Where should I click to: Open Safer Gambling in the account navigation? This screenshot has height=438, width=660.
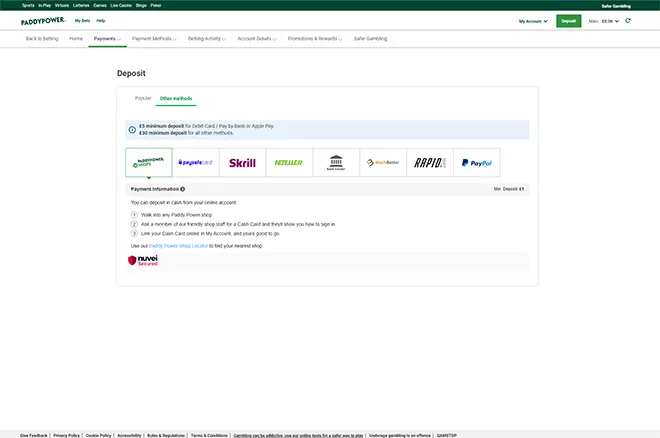pyautogui.click(x=370, y=39)
